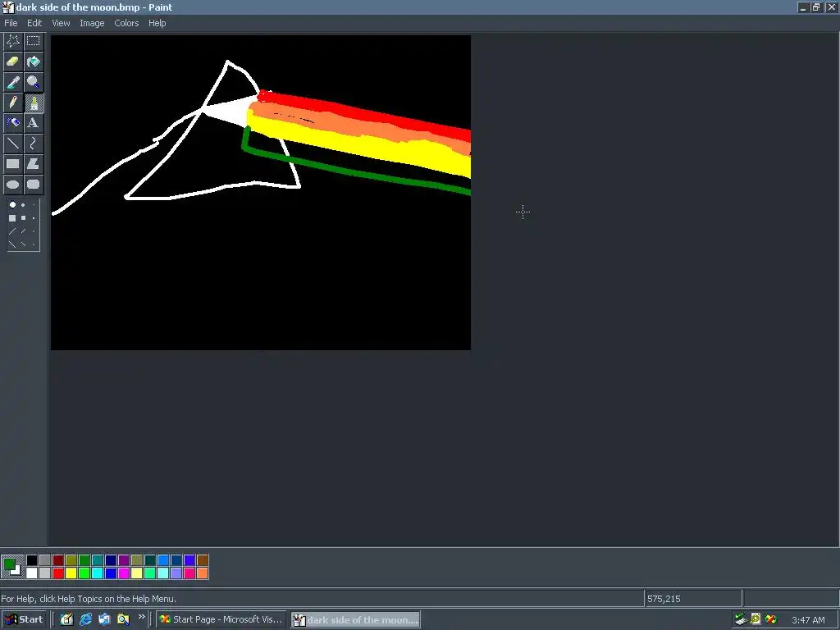The height and width of the screenshot is (630, 840).
Task: Select the Text tool
Action: tap(33, 123)
